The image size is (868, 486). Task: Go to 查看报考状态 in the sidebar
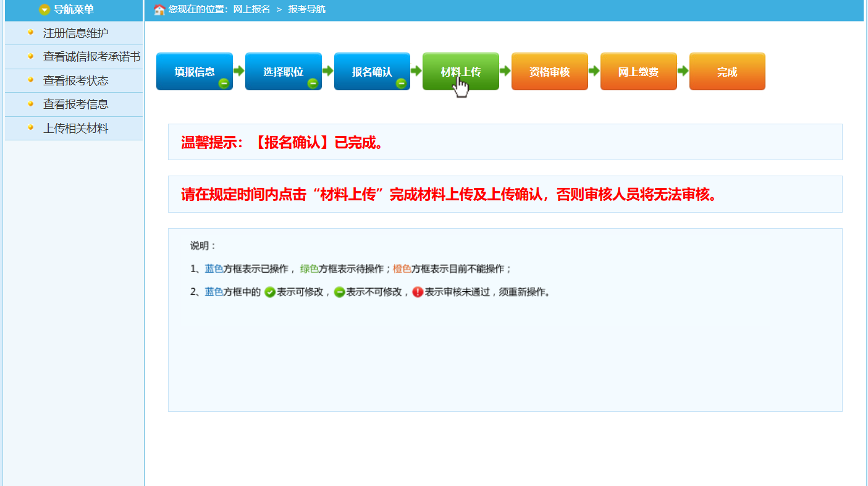(x=75, y=80)
